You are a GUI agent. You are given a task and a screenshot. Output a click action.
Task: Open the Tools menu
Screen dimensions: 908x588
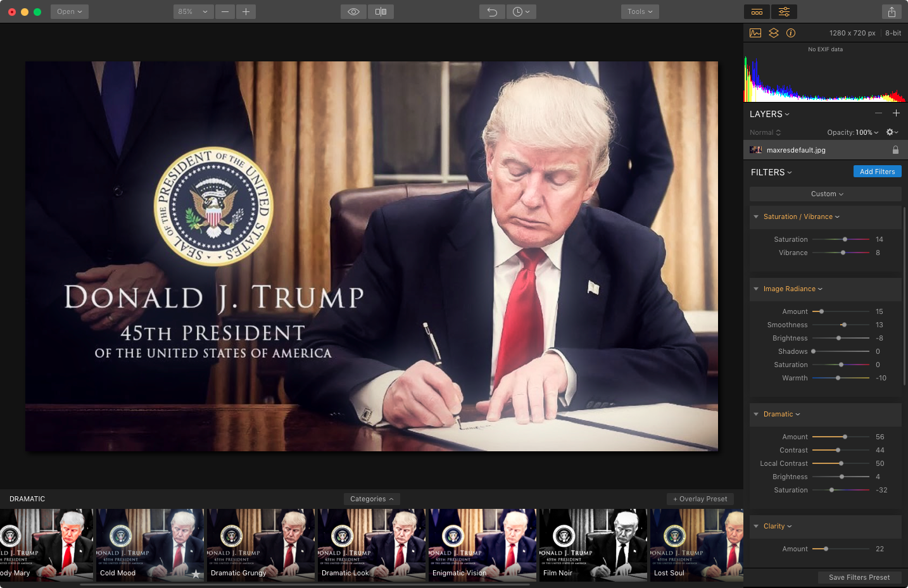click(640, 11)
